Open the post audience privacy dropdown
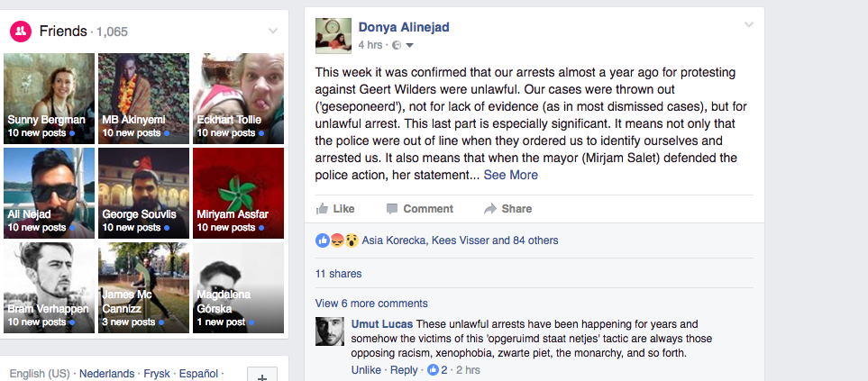The height and width of the screenshot is (381, 868). 405,45
